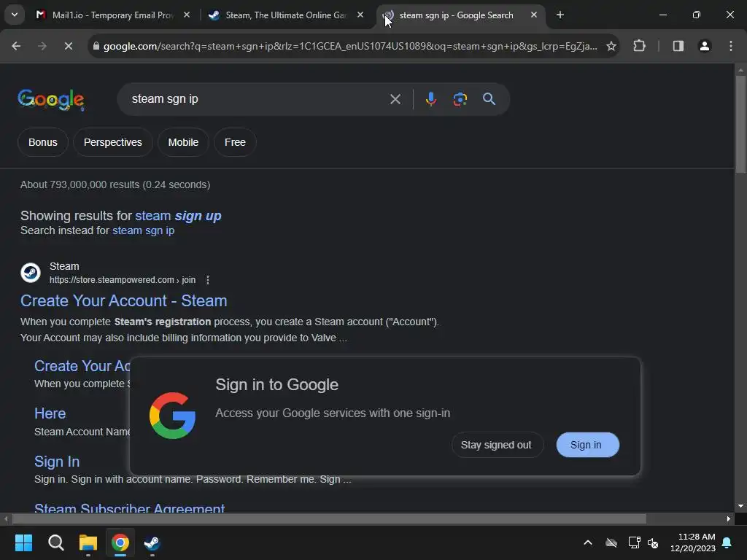
Task: Open a new browser tab
Action: (560, 15)
